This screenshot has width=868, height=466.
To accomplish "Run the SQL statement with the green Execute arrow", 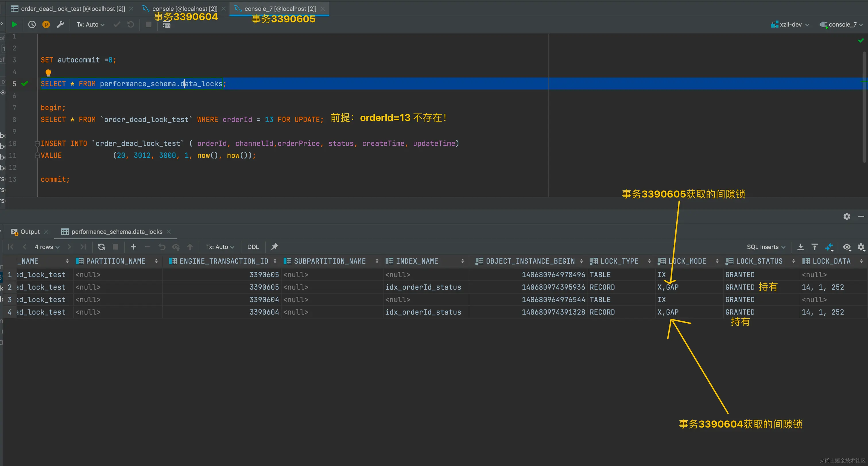I will [x=14, y=25].
